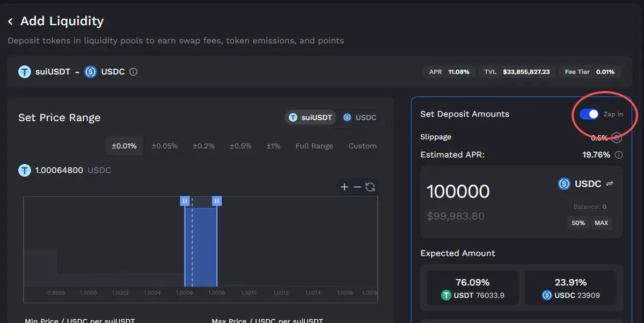Grab the left min-price range handle

click(185, 201)
